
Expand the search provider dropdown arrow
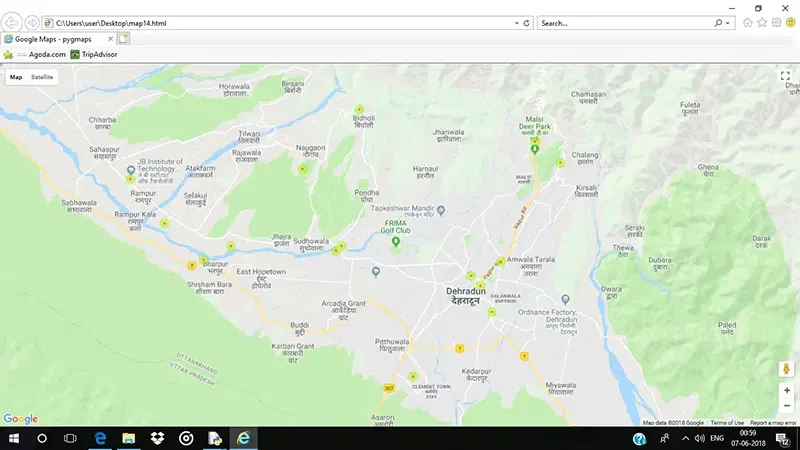728,23
